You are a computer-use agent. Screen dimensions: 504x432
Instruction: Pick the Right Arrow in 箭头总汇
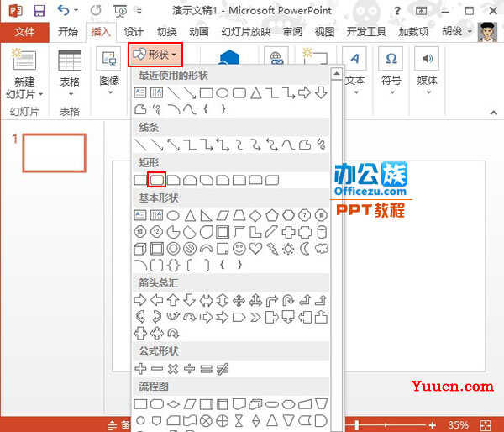tap(140, 300)
